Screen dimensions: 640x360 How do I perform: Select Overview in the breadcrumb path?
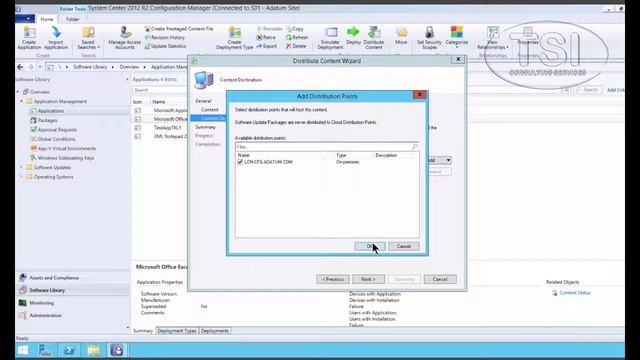point(129,67)
